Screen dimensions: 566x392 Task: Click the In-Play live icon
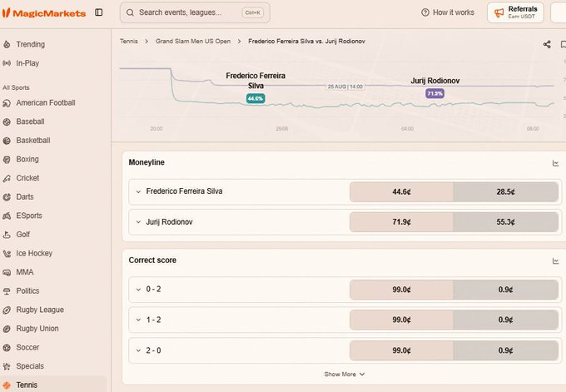pos(7,63)
